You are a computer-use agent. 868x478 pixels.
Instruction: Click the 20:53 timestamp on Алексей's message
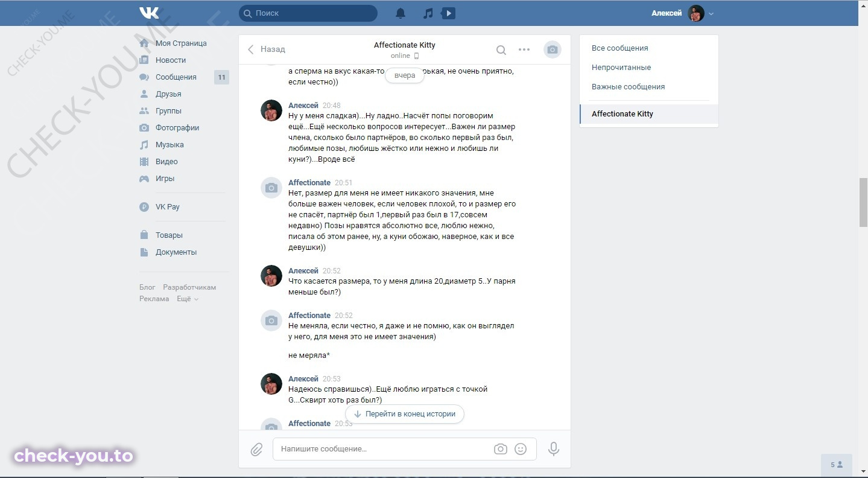click(x=332, y=379)
